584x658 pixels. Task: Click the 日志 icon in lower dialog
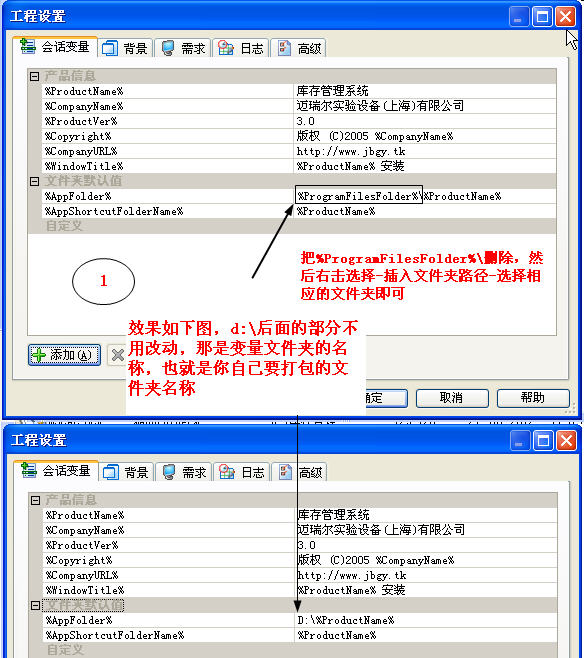(x=227, y=472)
